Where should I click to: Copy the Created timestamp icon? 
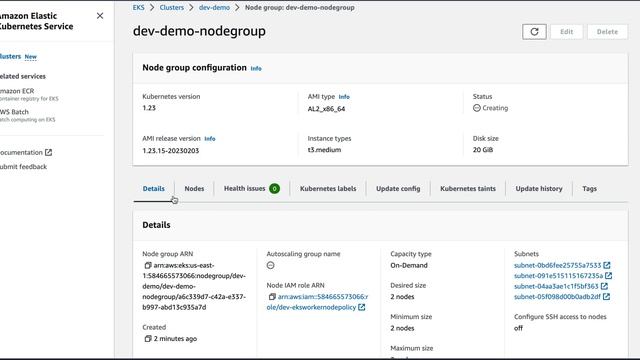(x=148, y=338)
